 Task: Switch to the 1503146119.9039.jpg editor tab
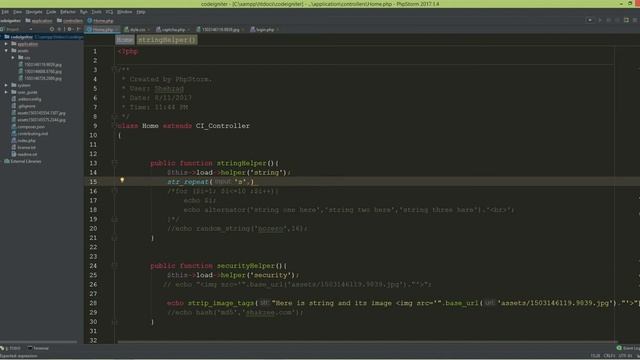(220, 29)
